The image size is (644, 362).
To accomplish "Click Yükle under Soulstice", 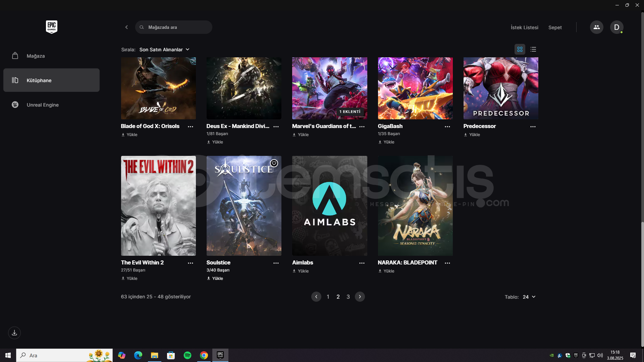I will coord(215,279).
